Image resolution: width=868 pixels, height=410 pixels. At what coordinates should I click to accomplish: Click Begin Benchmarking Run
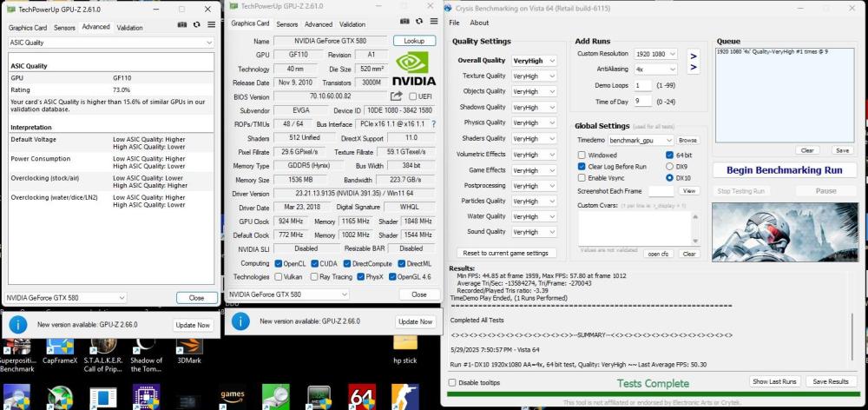(x=785, y=170)
